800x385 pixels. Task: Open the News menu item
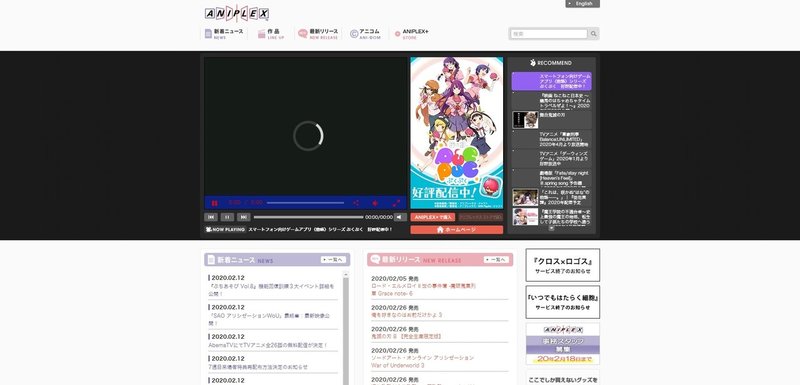[224, 34]
